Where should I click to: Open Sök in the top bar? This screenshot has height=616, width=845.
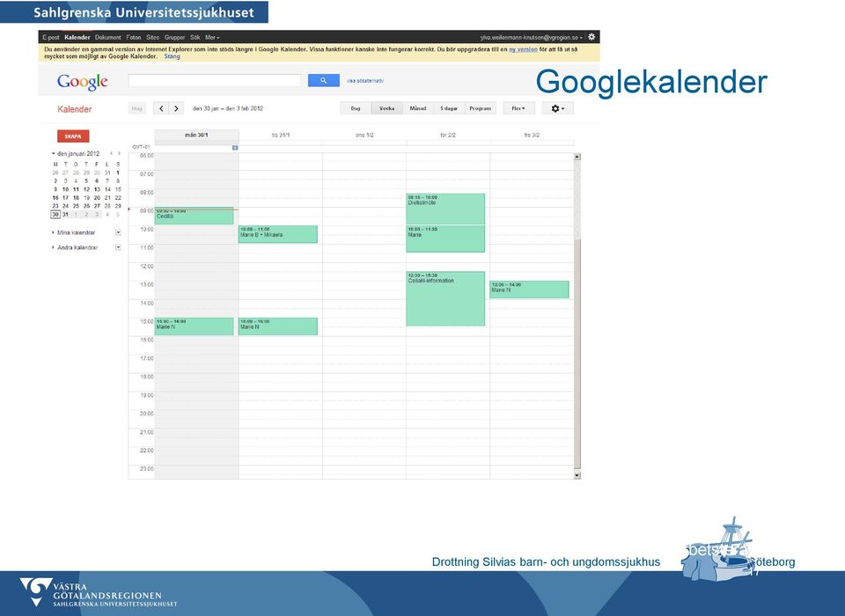(195, 38)
